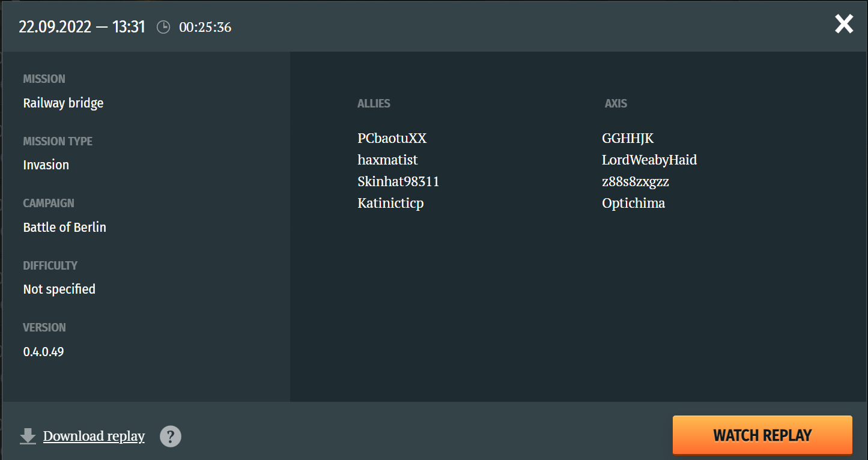Screen dimensions: 868x460
Task: Click the version number 0.4.0.49
Action: point(43,351)
